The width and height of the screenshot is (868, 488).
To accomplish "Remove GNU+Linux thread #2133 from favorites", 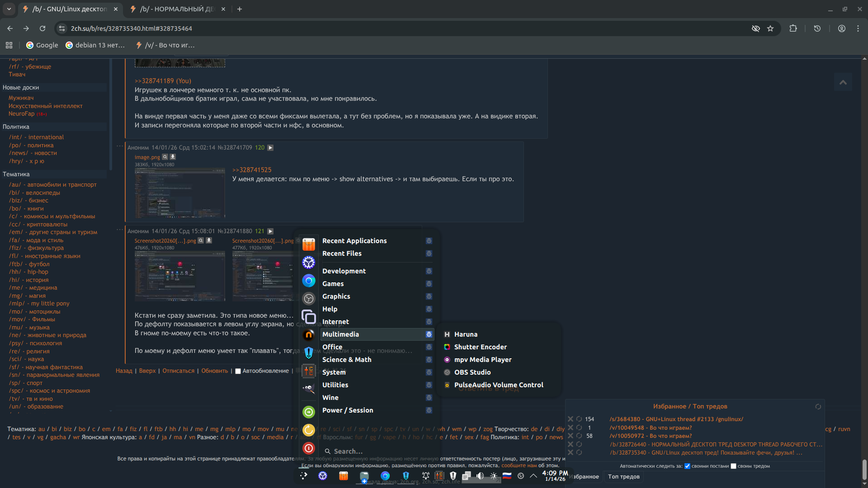I will pyautogui.click(x=571, y=419).
